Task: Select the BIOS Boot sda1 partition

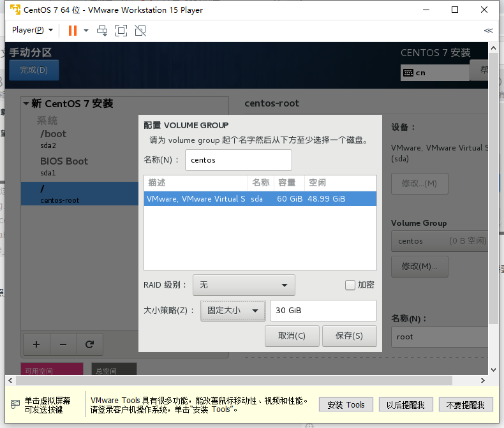Action: 80,166
